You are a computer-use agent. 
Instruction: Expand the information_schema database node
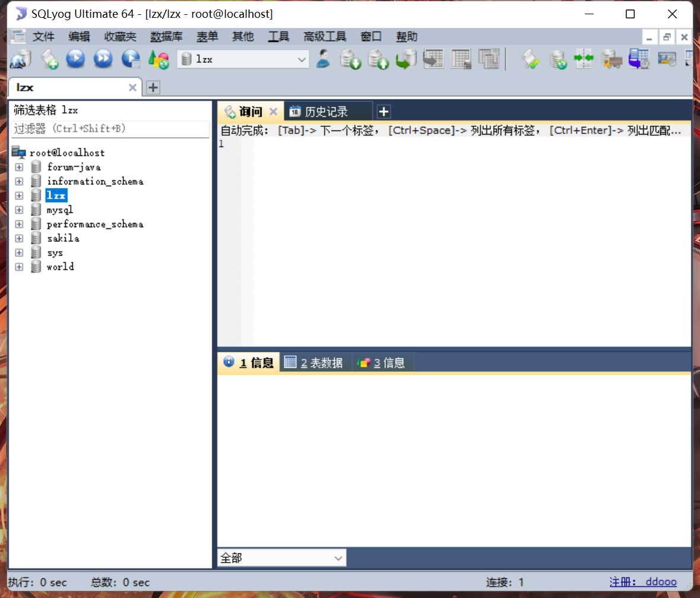(19, 182)
